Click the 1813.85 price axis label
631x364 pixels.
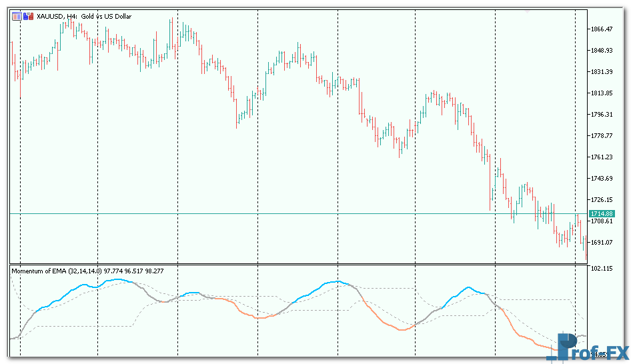coord(601,93)
